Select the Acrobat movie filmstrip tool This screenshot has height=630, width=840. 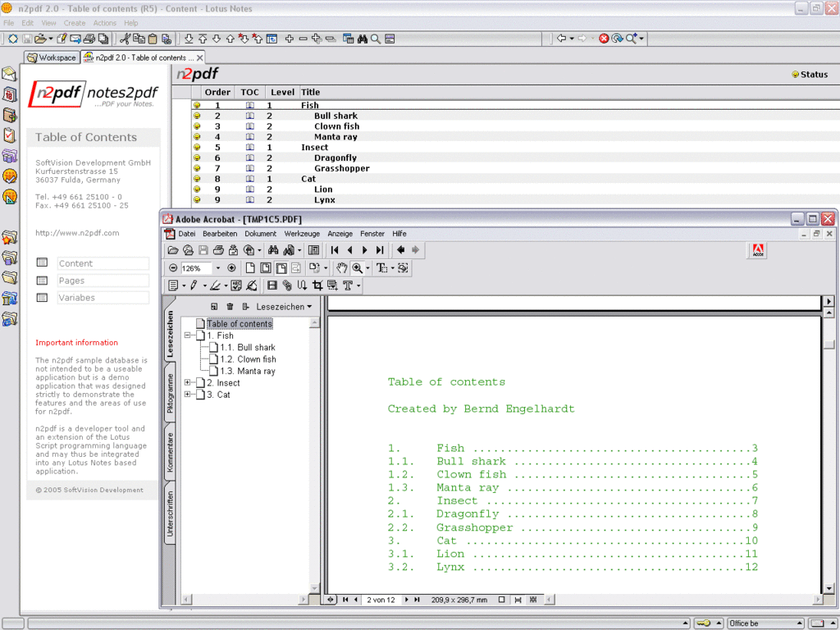click(x=272, y=285)
